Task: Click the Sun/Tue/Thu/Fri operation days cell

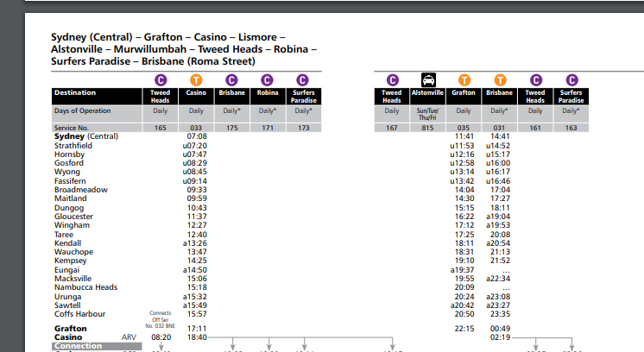Action: click(x=427, y=114)
